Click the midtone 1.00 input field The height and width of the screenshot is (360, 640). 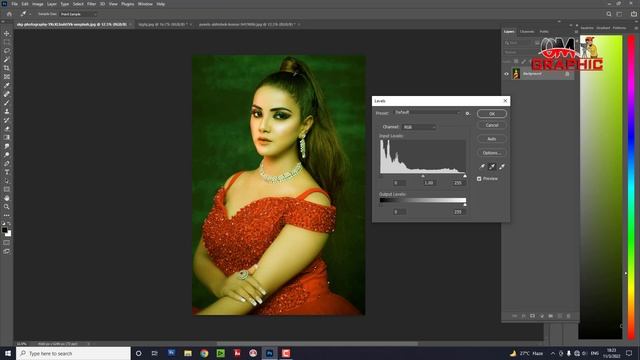click(429, 183)
